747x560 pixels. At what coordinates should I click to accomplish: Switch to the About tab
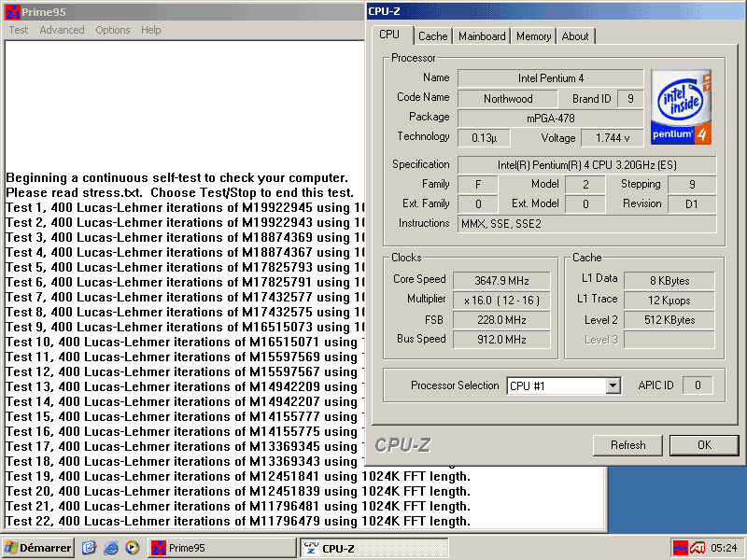pyautogui.click(x=575, y=36)
